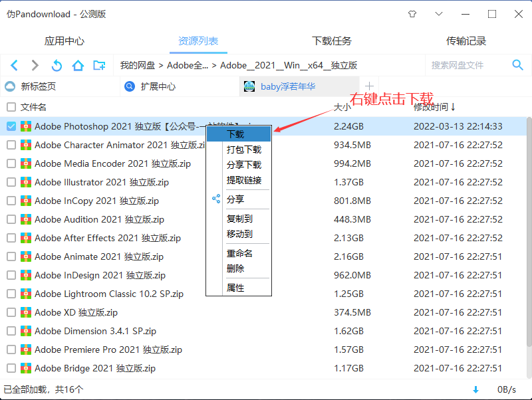Create a new folder icon
This screenshot has height=400, width=532.
(x=99, y=65)
